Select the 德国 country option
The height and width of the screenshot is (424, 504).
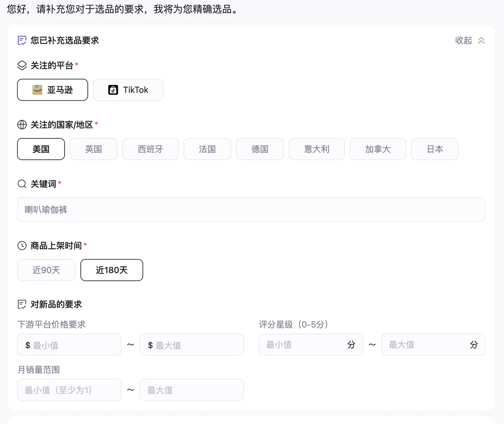tap(260, 149)
